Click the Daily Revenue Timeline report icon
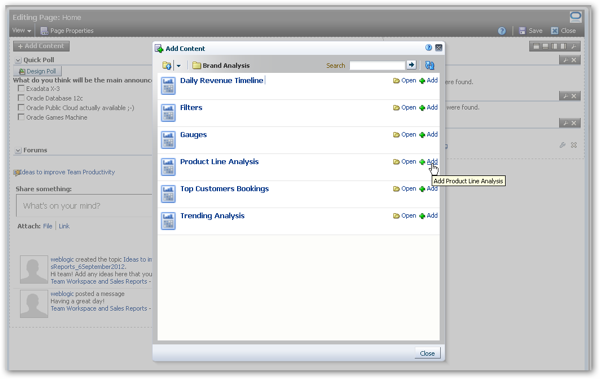This screenshot has height=379, width=600. 168,86
